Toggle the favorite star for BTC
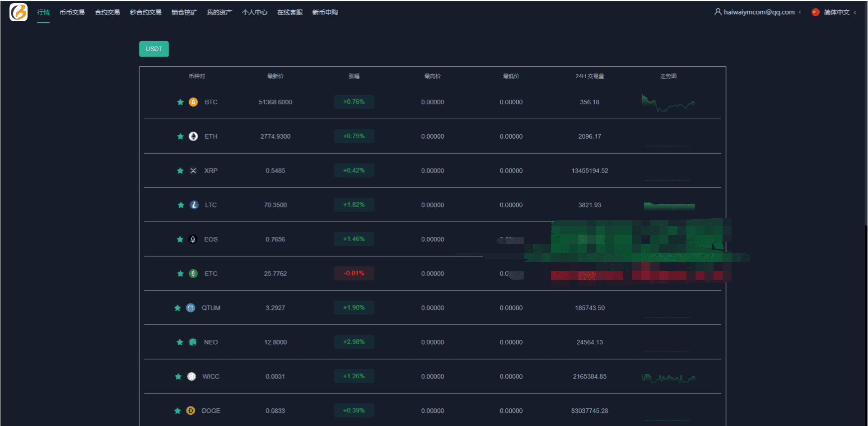The image size is (868, 426). [x=180, y=102]
